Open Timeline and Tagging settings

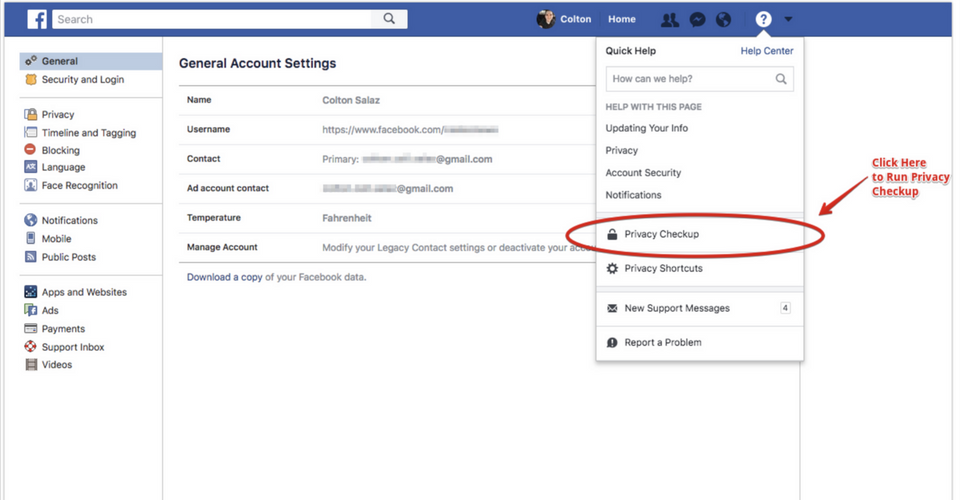click(91, 132)
